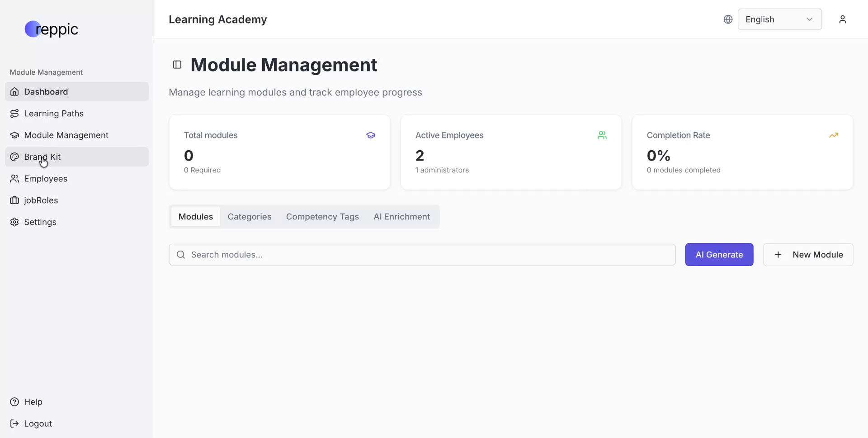
Task: Switch to the Competency Tags tab
Action: [x=322, y=217]
